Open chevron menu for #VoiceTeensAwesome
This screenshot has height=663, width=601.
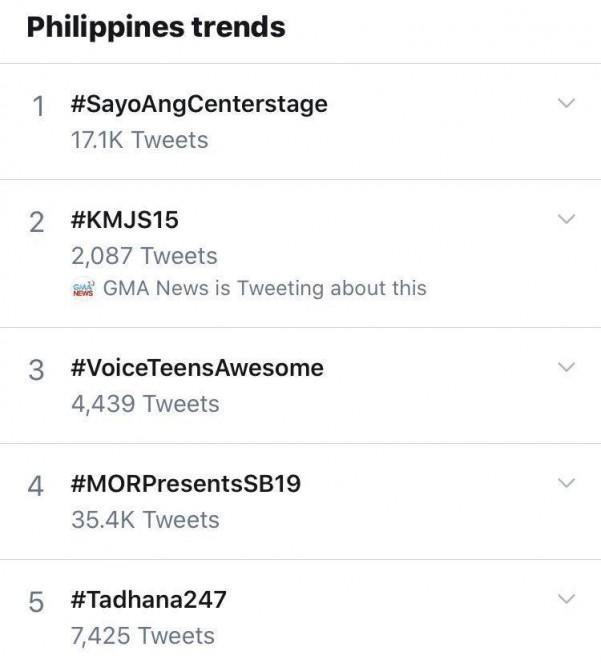coord(566,367)
